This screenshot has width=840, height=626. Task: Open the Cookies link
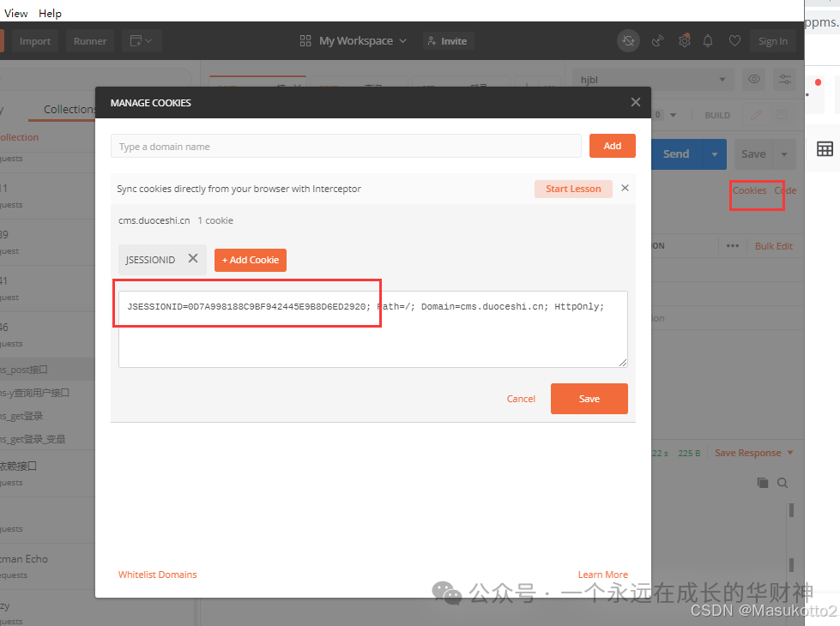[x=749, y=190]
